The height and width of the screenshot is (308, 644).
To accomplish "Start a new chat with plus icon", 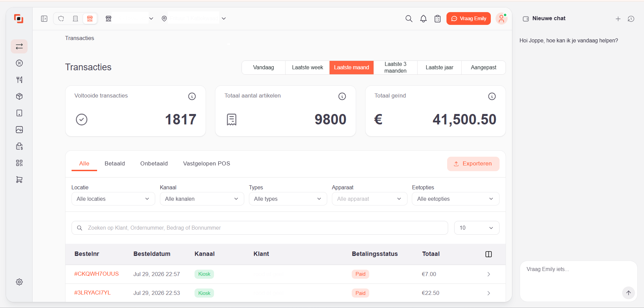I will tap(618, 19).
